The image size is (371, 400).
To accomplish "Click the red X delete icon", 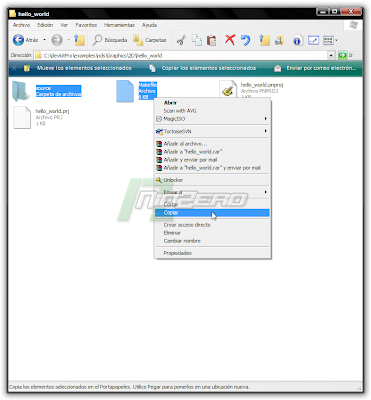I will [x=230, y=40].
